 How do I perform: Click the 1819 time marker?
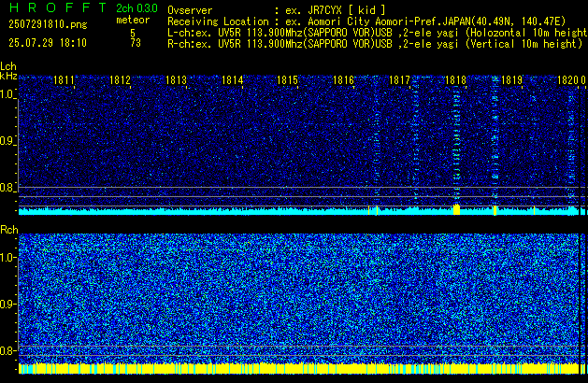[511, 80]
